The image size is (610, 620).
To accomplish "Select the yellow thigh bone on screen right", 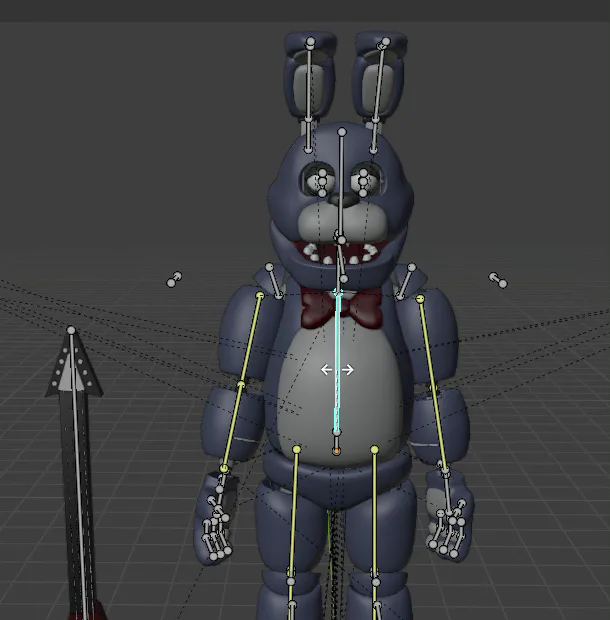I will click(375, 510).
